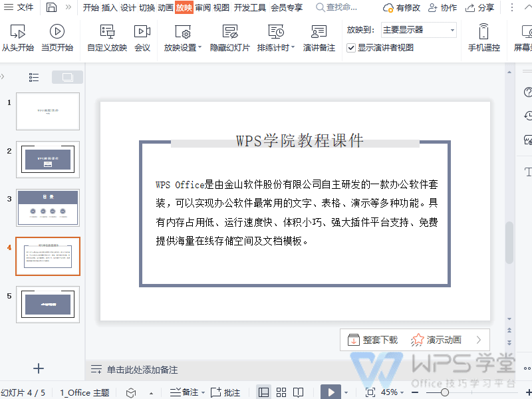Screen dimensions: 532x399
Task: Open the more options vertical dots menu
Action: 512,7
